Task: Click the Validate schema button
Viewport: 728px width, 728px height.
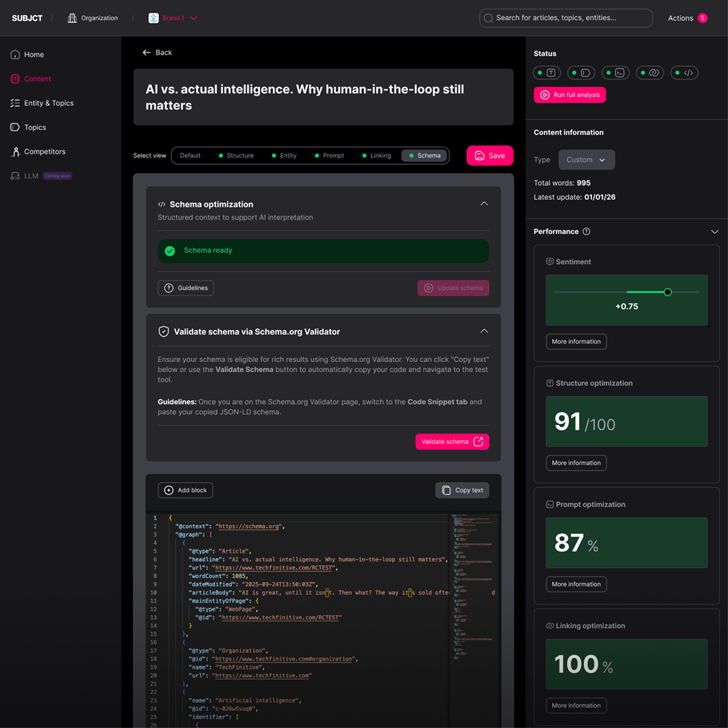Action: point(452,442)
